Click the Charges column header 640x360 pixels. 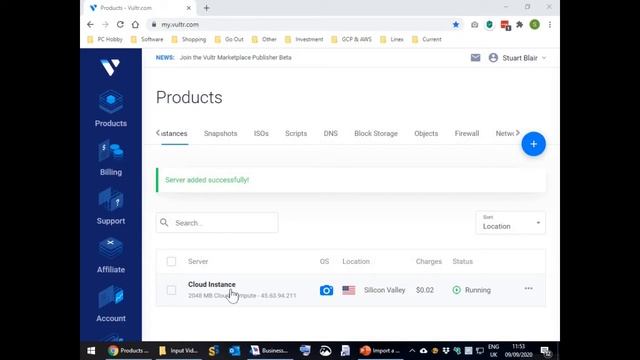pos(429,261)
